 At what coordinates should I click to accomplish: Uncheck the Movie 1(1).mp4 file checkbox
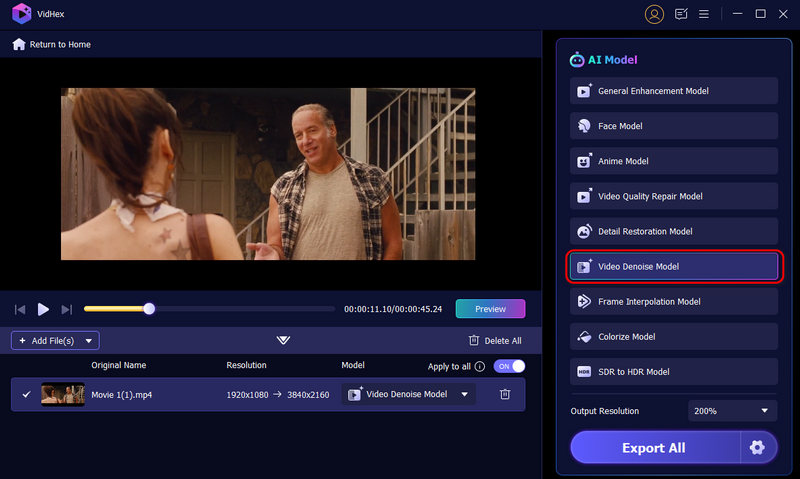(27, 394)
